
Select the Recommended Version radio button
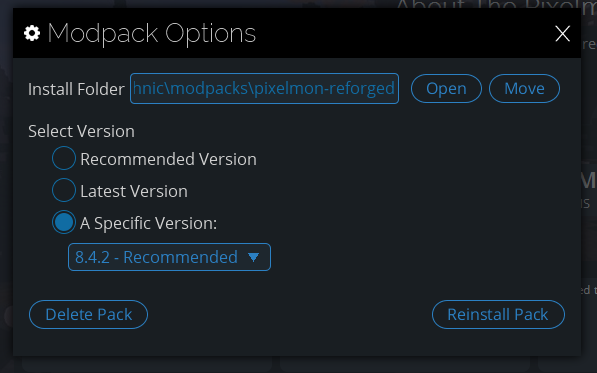click(64, 158)
